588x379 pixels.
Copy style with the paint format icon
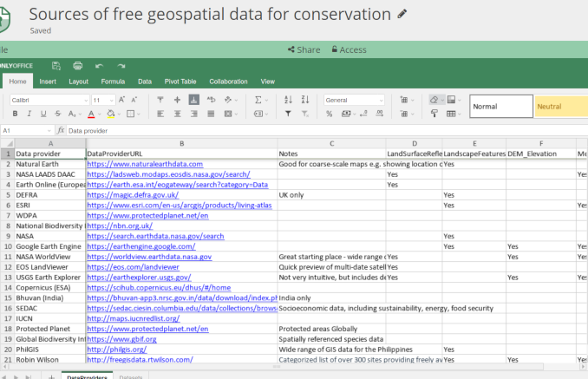click(434, 114)
